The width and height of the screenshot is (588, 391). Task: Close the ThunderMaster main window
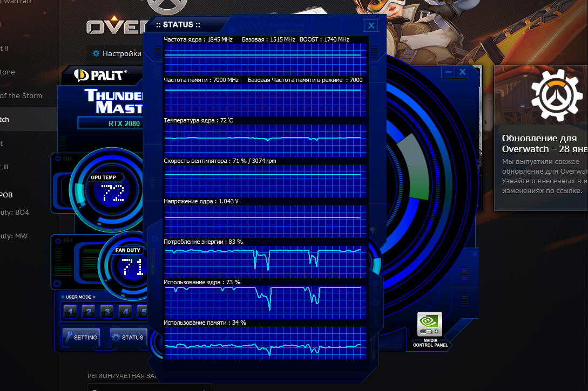tap(462, 72)
